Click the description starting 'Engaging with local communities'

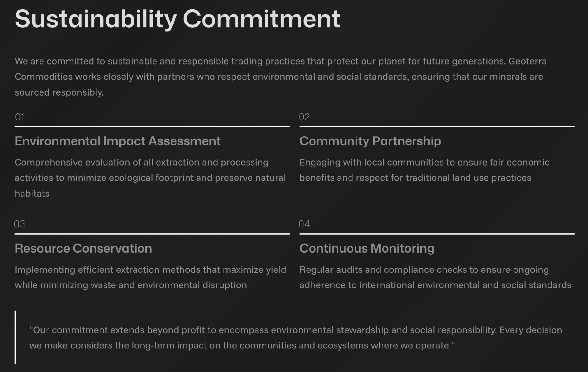[x=424, y=170]
